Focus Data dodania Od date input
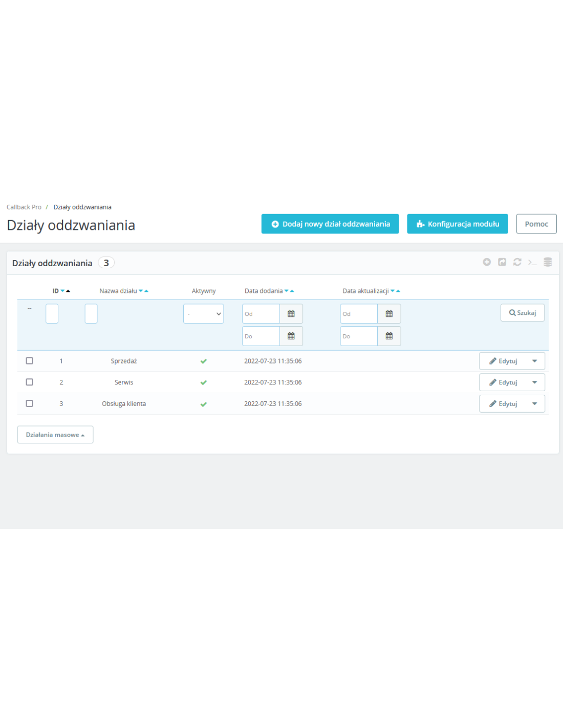Viewport: 563px width, 728px height. (261, 314)
